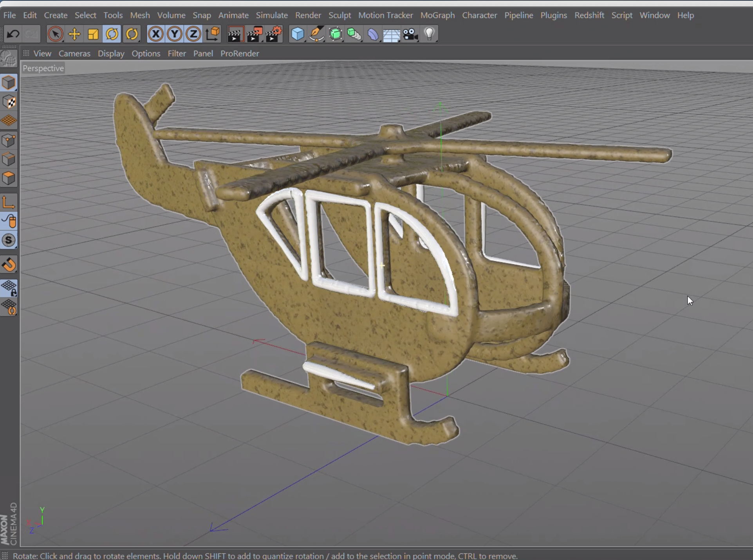Open the Camera objects palette
This screenshot has width=753, height=560.
pyautogui.click(x=411, y=34)
